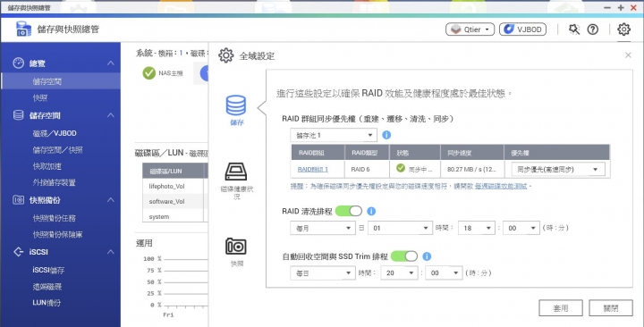Open LUN備份 in sidebar
Screen dimensions: 644x327
coord(46,303)
